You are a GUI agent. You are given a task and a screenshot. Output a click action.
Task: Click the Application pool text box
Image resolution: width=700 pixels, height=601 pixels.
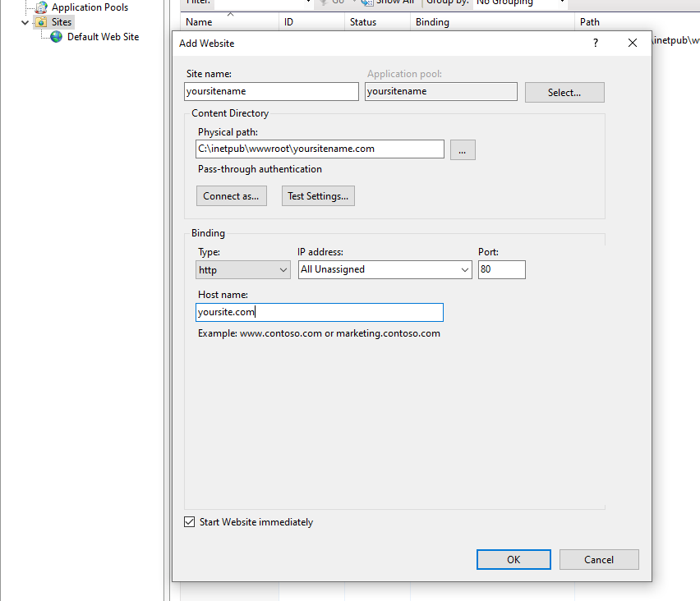click(x=441, y=91)
